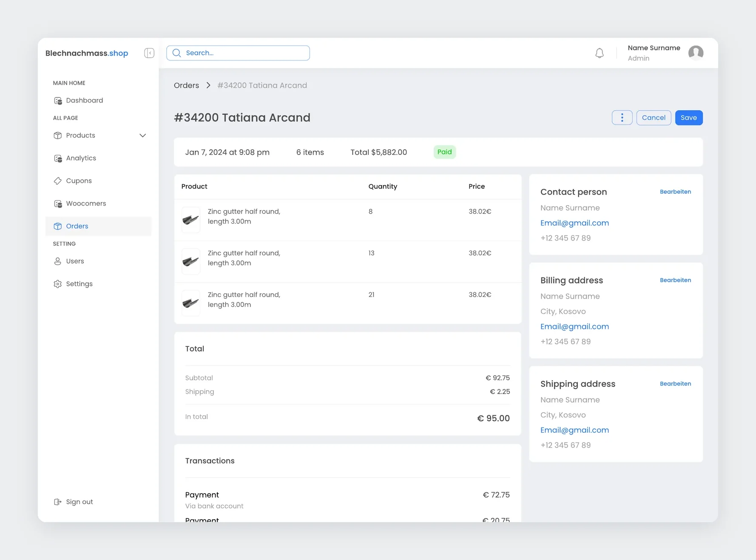This screenshot has width=756, height=560.
Task: Click the Blechnachmass.shop logo
Action: click(87, 53)
